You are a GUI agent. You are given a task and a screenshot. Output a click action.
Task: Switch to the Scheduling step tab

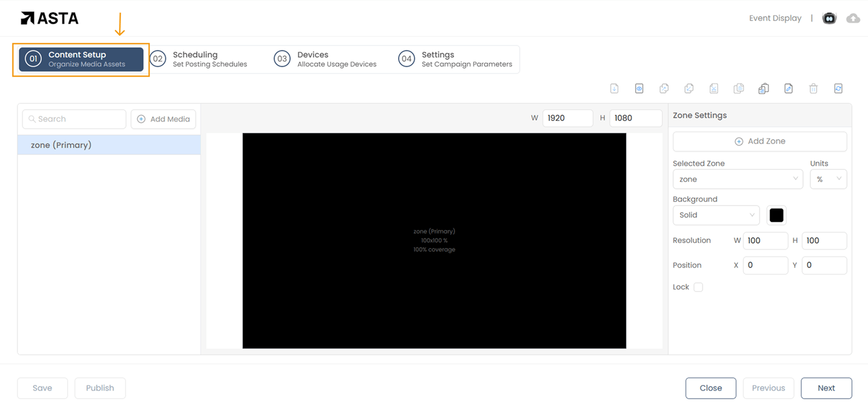tap(199, 59)
